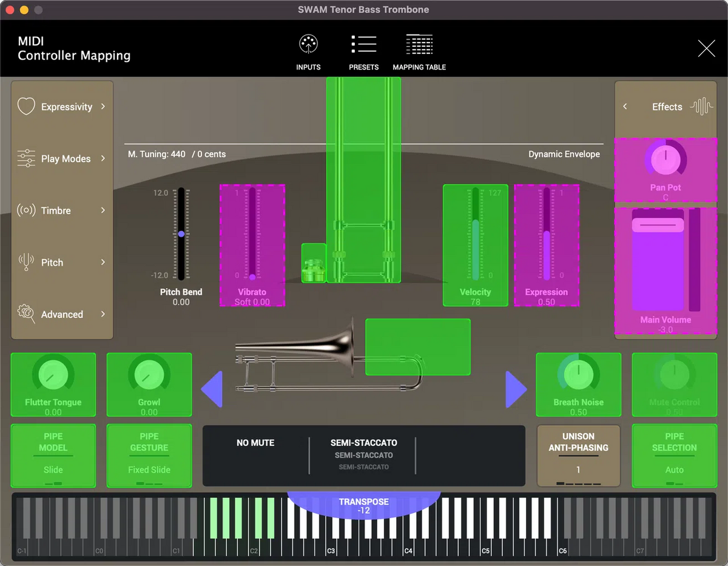728x566 pixels.
Task: Open the Timbre section icon
Action: tap(26, 211)
